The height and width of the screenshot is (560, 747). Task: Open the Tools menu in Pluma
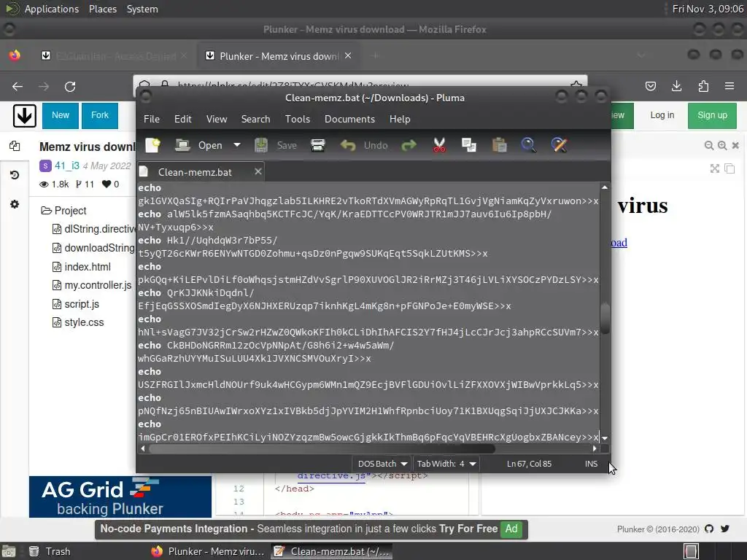click(x=298, y=119)
